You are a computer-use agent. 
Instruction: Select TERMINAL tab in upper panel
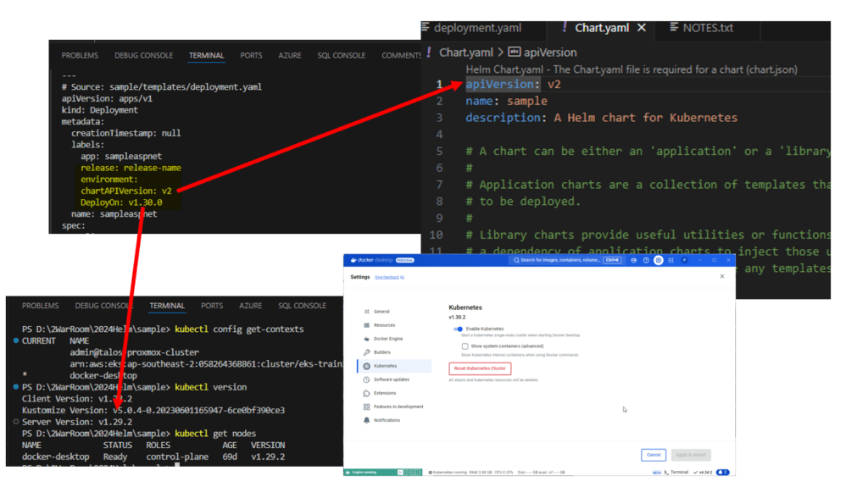[207, 55]
